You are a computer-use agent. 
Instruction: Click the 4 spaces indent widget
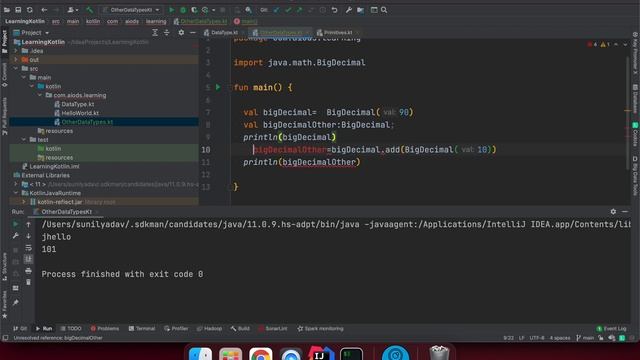tap(560, 338)
